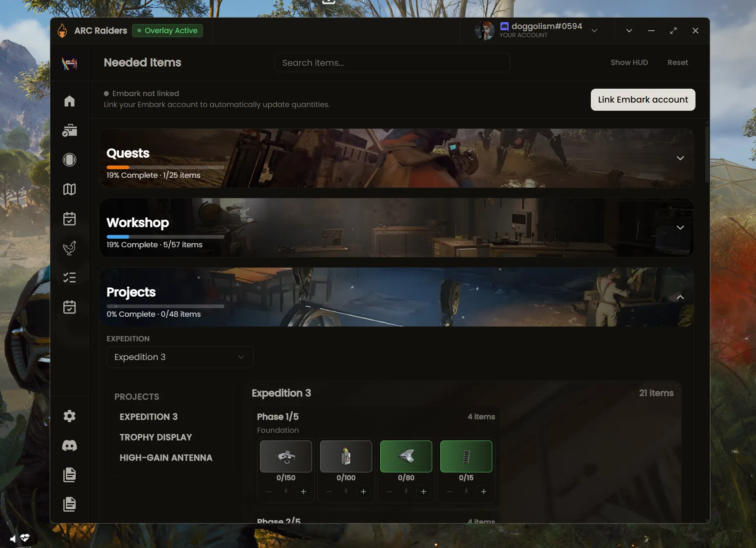Expand the Workshop section chevron
This screenshot has height=548, width=756.
(x=680, y=228)
